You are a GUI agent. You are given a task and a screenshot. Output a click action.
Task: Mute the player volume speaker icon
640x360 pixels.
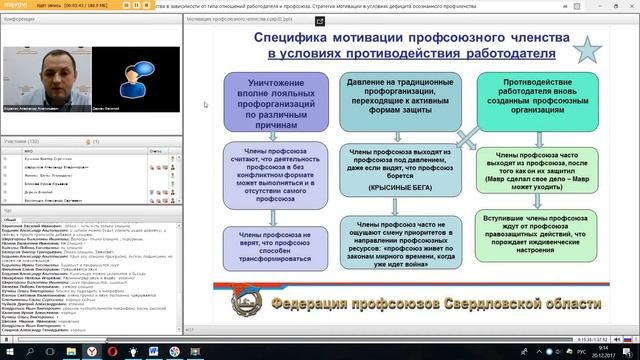click(617, 340)
